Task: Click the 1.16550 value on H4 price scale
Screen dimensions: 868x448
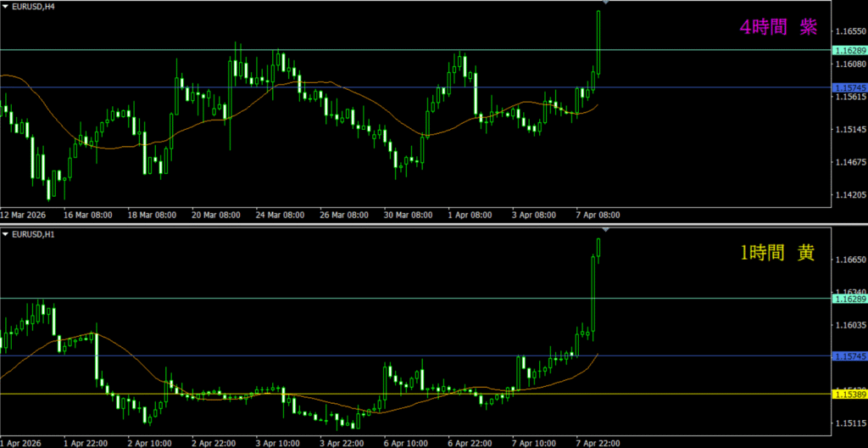Action: [849, 31]
